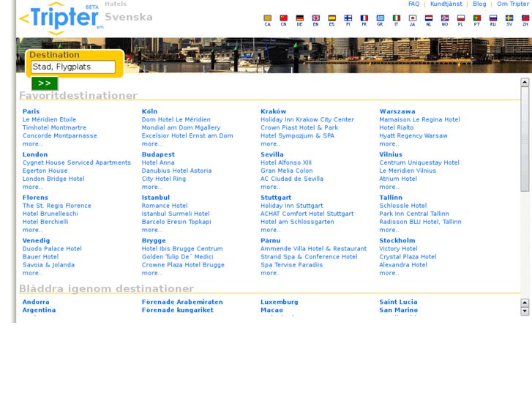The width and height of the screenshot is (532, 399).
Task: Open Hotel Alfonso XIII in Sevilla
Action: coord(286,163)
